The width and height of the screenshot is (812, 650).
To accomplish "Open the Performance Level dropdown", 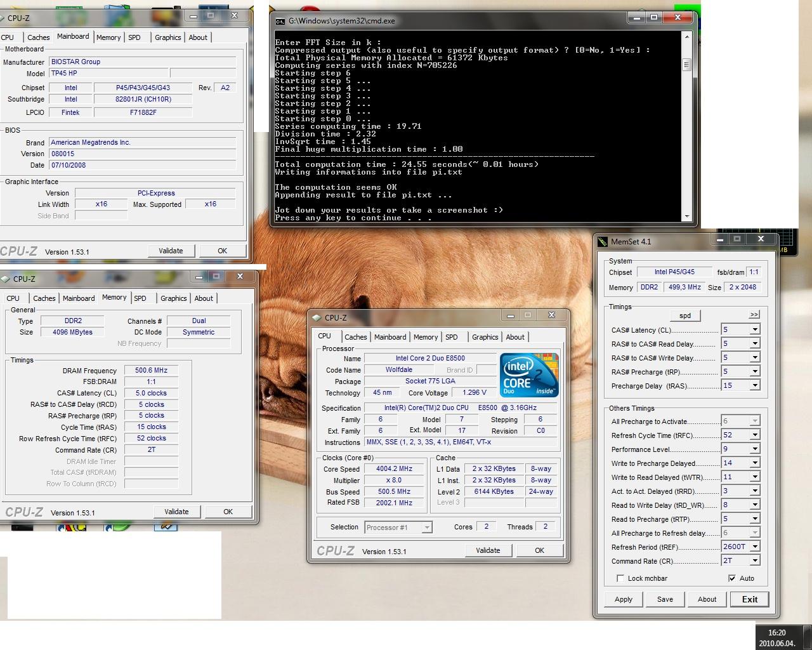I will 755,449.
